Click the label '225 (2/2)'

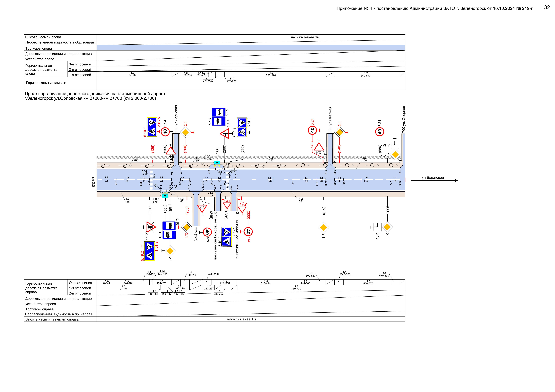click(196, 234)
